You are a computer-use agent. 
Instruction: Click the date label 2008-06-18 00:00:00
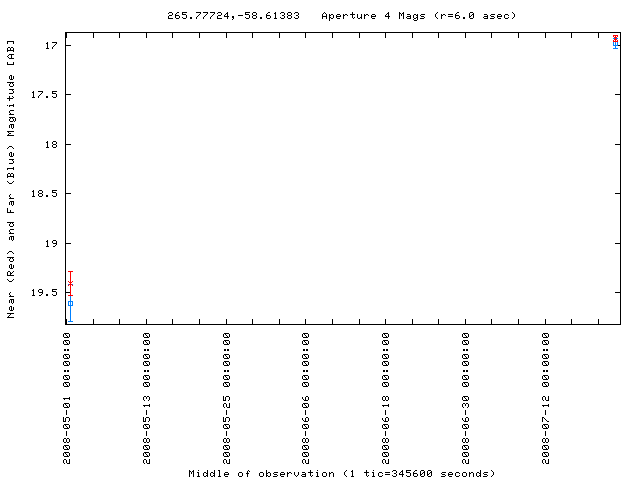pos(386,398)
